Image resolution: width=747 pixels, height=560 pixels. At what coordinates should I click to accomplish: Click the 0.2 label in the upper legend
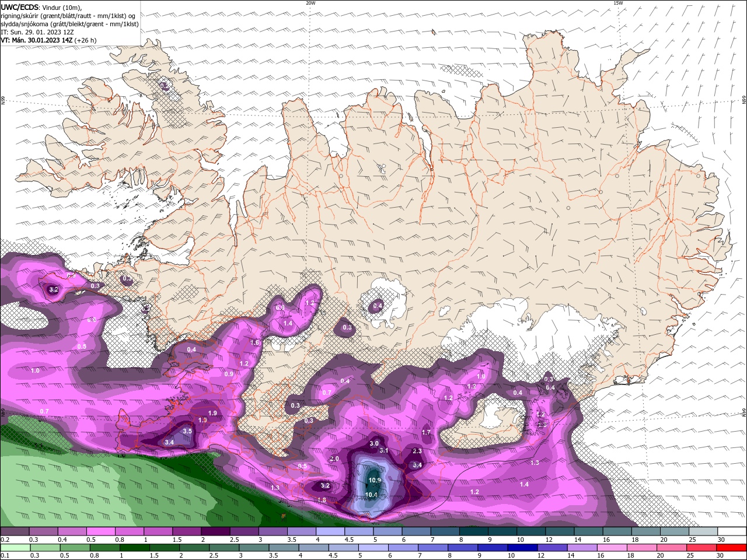pyautogui.click(x=5, y=540)
